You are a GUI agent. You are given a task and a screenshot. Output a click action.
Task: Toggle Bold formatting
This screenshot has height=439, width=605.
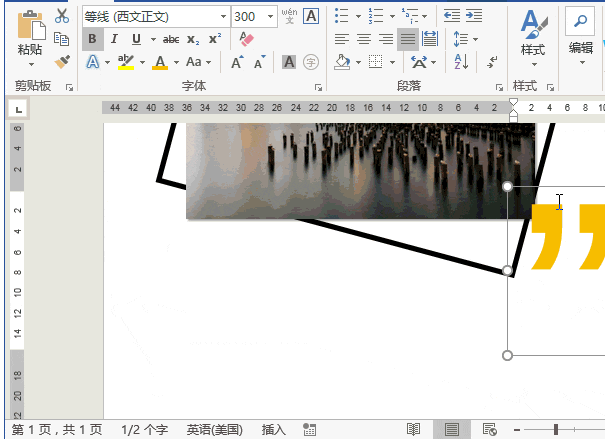[x=93, y=39]
